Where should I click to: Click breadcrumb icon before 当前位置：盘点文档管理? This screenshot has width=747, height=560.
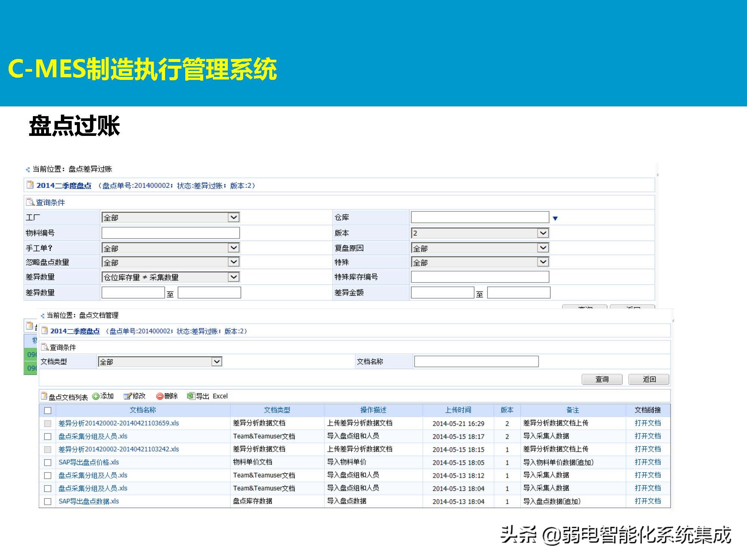43,316
